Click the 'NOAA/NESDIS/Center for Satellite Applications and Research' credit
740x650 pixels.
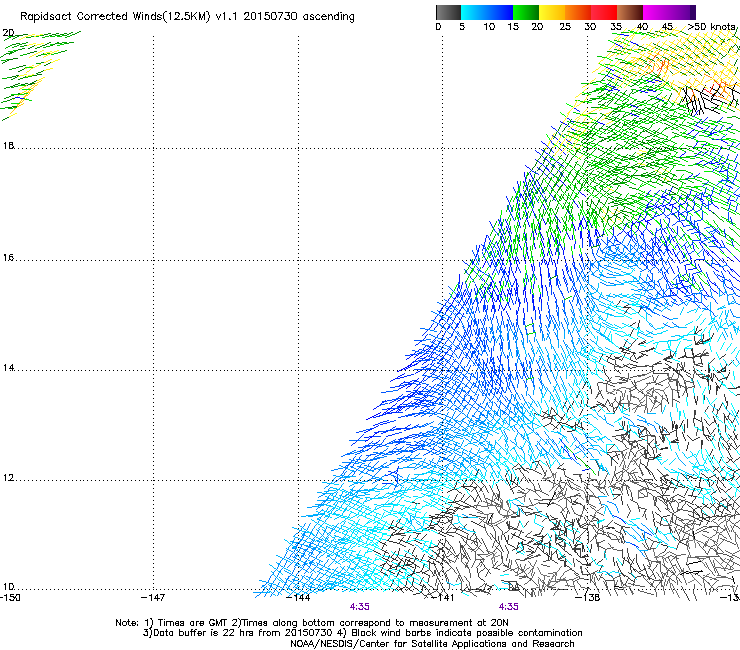(x=432, y=644)
